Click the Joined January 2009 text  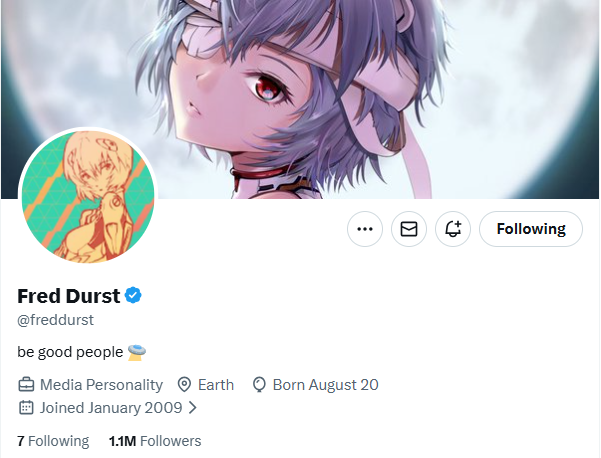(111, 407)
